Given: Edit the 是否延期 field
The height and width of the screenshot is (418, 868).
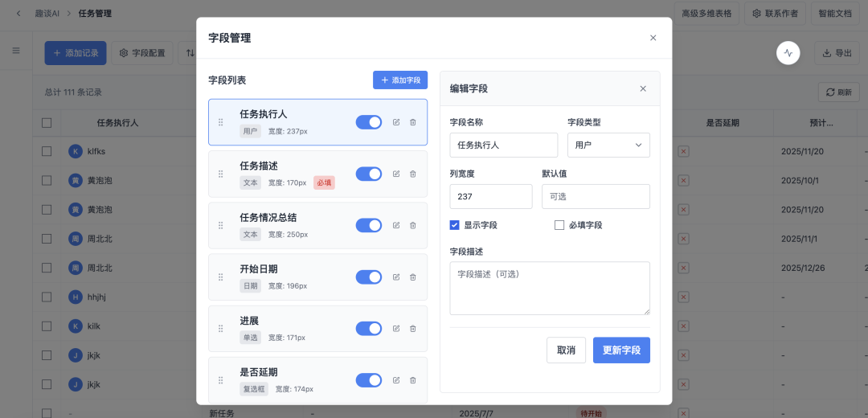Looking at the screenshot, I should coord(395,379).
